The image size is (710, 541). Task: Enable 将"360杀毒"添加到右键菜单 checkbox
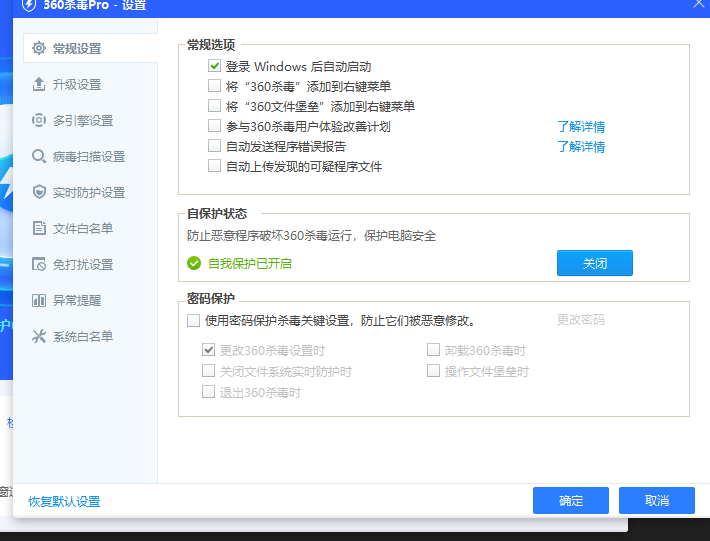[214, 86]
